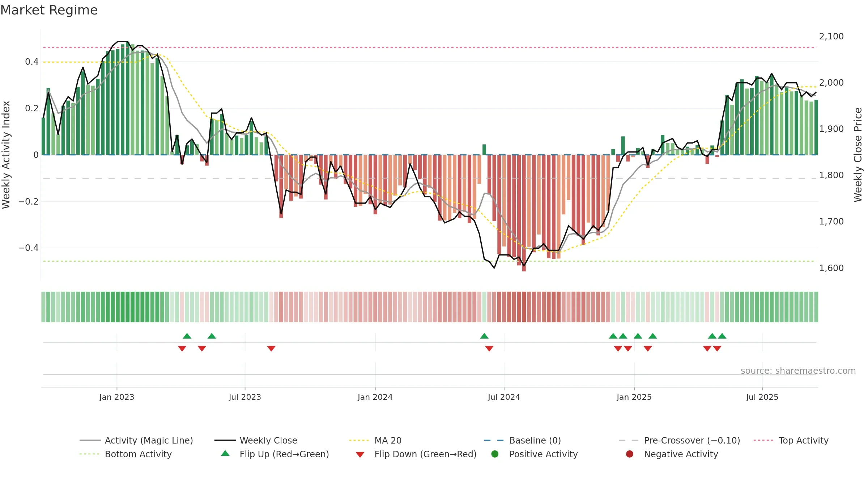Click the green Flip Up triangle legend icon
Screen dimensions: 868x488
pyautogui.click(x=225, y=453)
